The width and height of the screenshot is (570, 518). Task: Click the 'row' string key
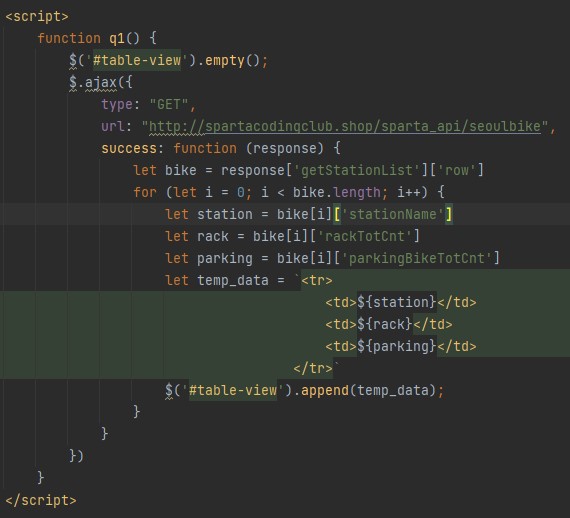tap(457, 170)
